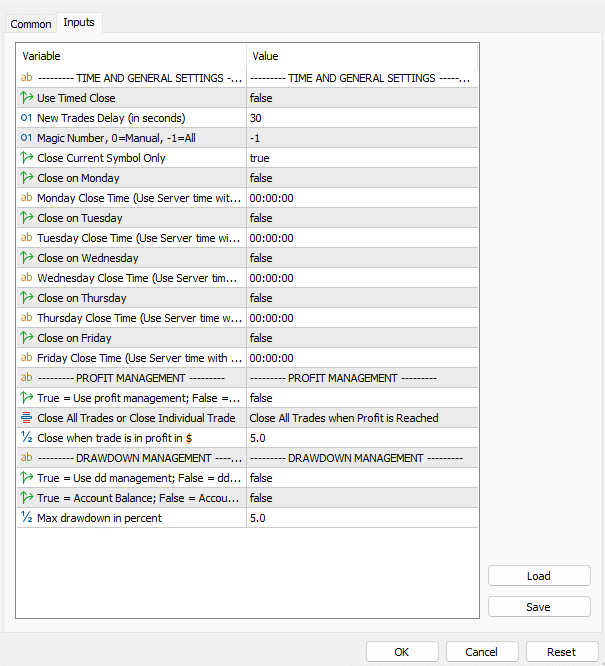
Task: Reset all inputs to defaults
Action: [562, 652]
